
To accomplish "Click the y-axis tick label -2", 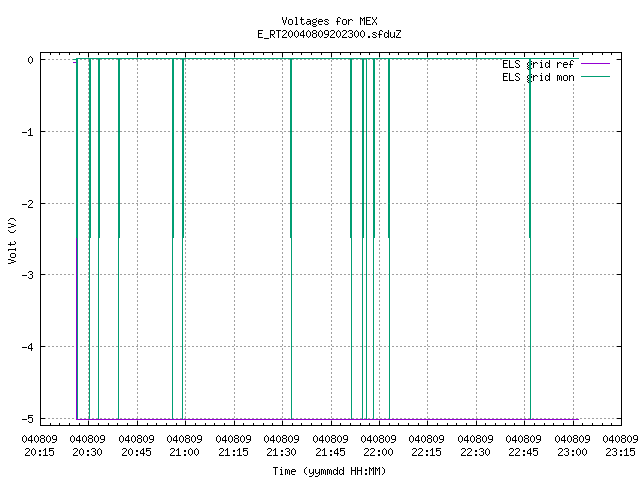I will click(28, 204).
